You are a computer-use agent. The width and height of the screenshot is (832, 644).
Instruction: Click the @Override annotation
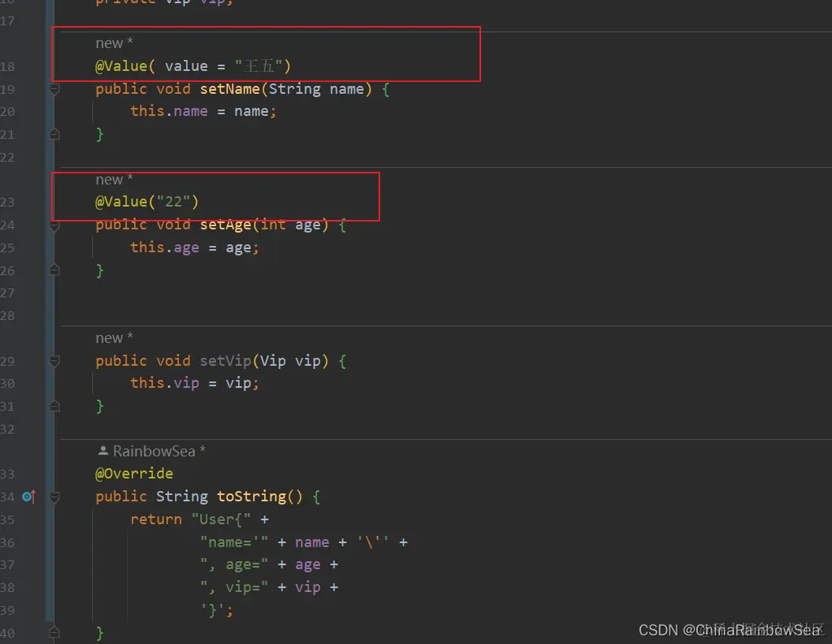click(x=134, y=473)
